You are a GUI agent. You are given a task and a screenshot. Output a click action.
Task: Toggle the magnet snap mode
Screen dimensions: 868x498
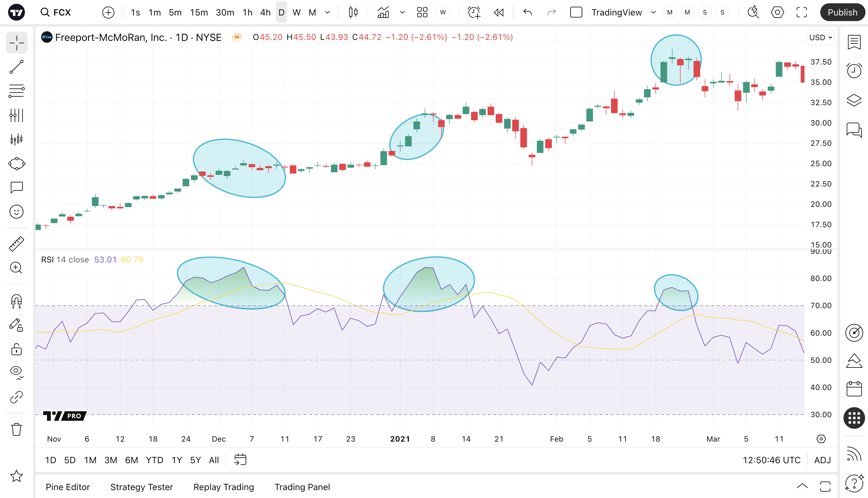[17, 301]
